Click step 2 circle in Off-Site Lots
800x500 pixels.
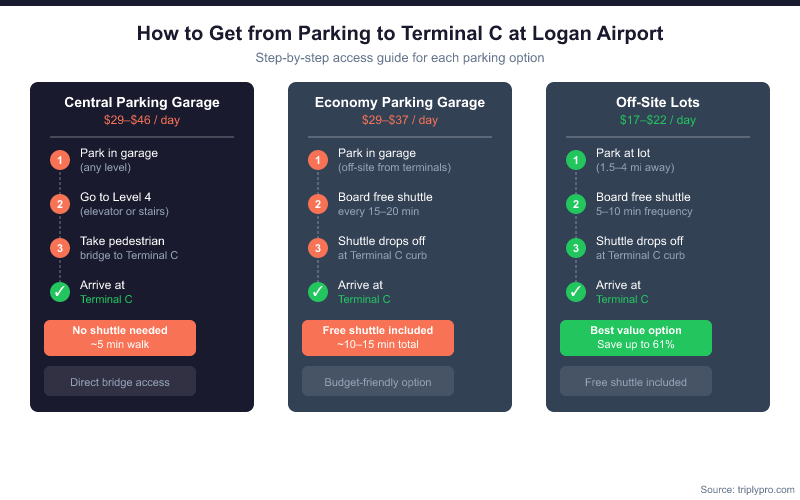pyautogui.click(x=576, y=204)
